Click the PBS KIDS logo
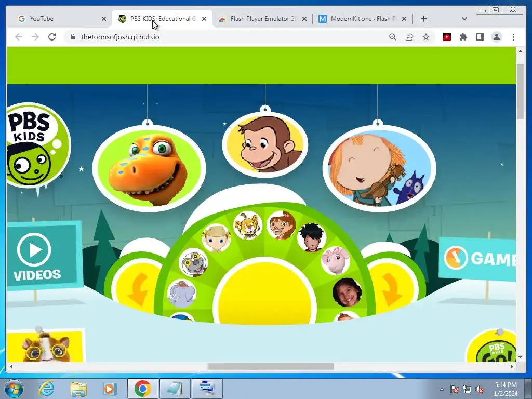This screenshot has height=399, width=532. coord(38,146)
